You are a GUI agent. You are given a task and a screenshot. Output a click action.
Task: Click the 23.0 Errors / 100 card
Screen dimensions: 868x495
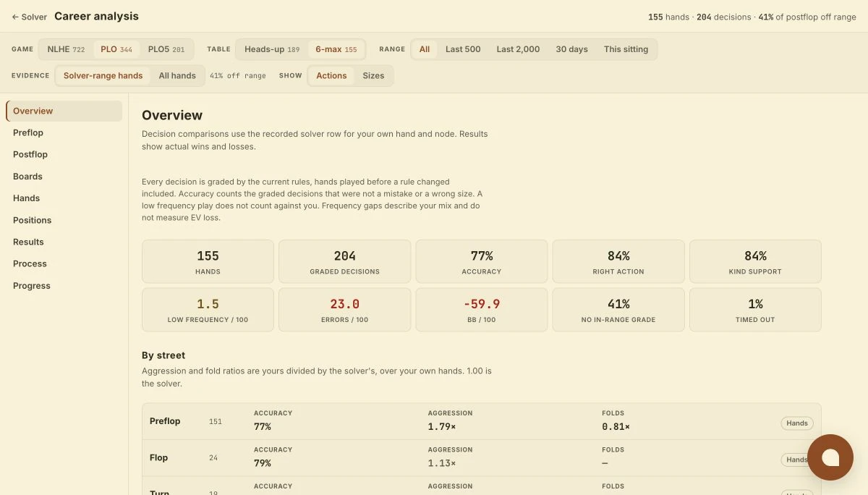(x=344, y=310)
